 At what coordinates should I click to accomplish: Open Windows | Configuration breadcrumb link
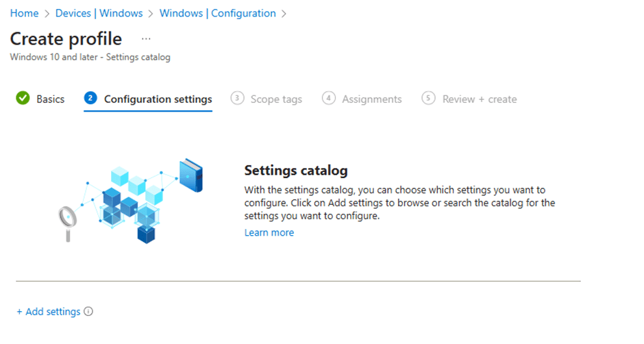tap(217, 13)
